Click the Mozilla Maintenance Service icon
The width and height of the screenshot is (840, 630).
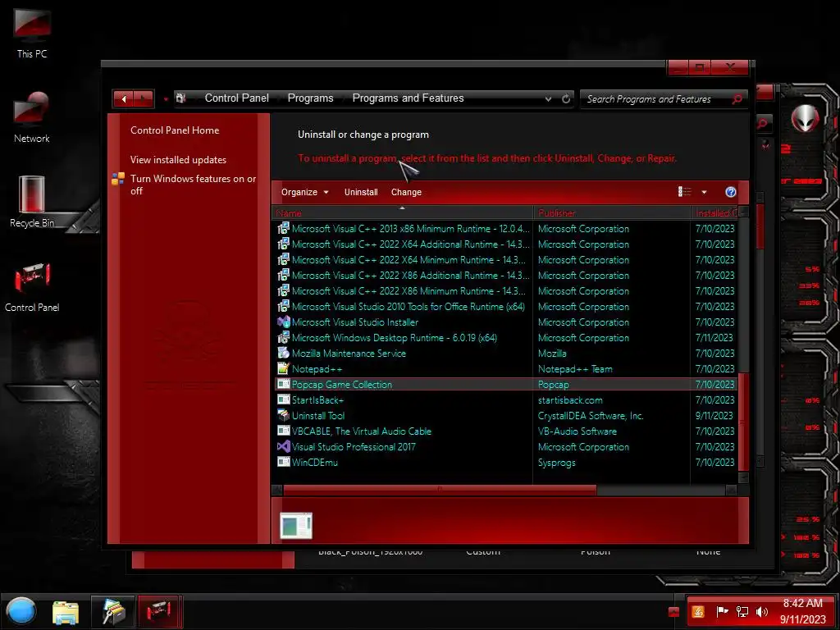click(x=283, y=353)
